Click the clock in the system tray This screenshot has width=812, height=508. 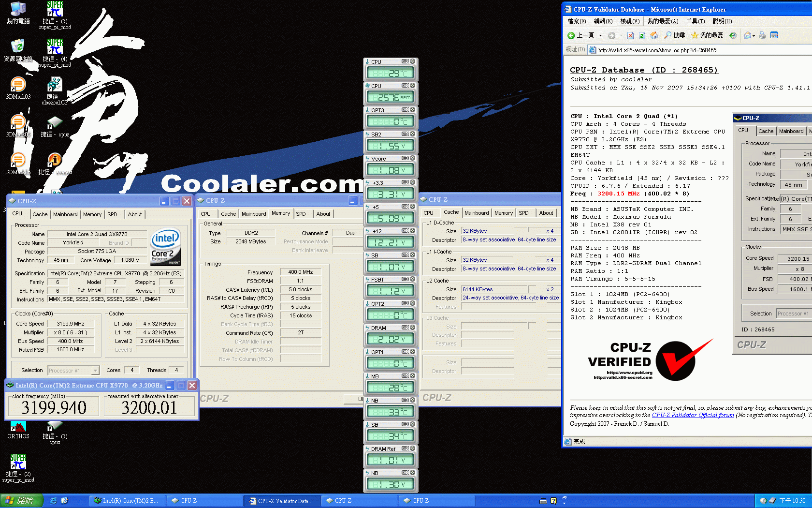coord(792,501)
